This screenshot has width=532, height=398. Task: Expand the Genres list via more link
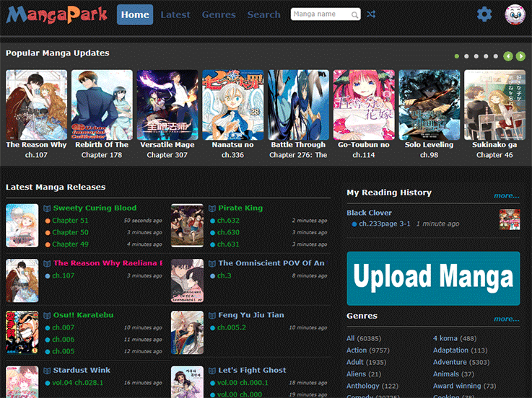click(506, 319)
